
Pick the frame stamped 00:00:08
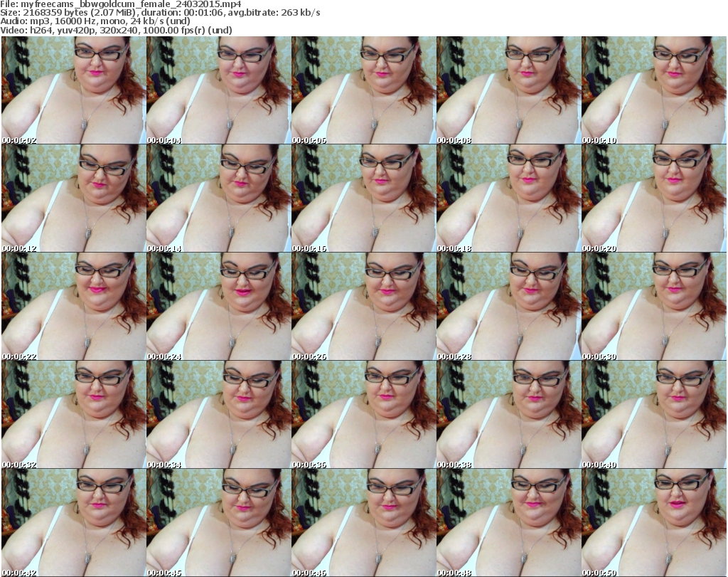[x=508, y=90]
